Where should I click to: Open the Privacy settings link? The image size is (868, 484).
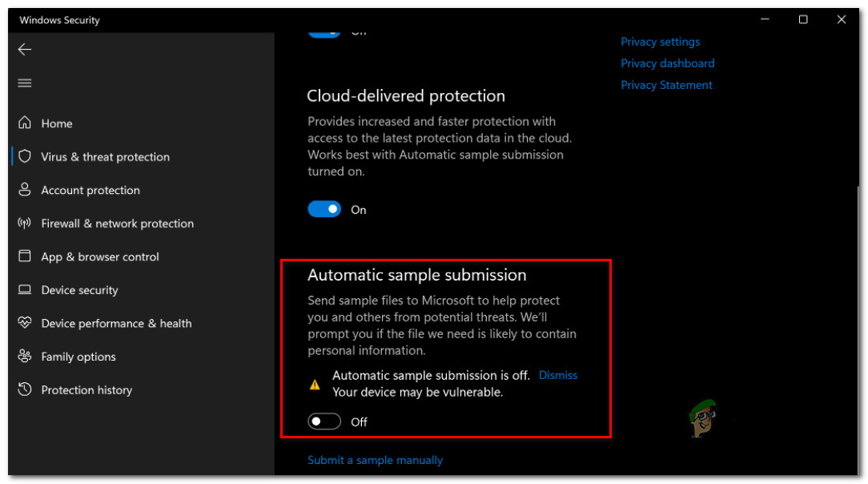[660, 41]
